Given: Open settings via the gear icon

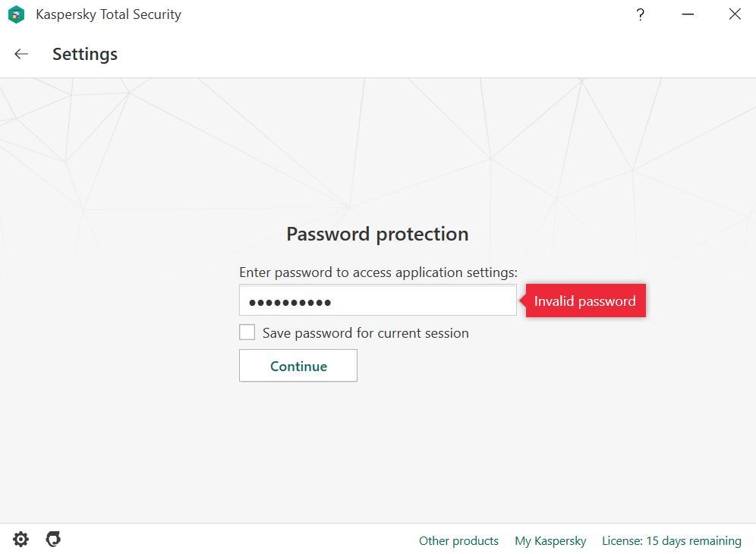Looking at the screenshot, I should click(20, 540).
